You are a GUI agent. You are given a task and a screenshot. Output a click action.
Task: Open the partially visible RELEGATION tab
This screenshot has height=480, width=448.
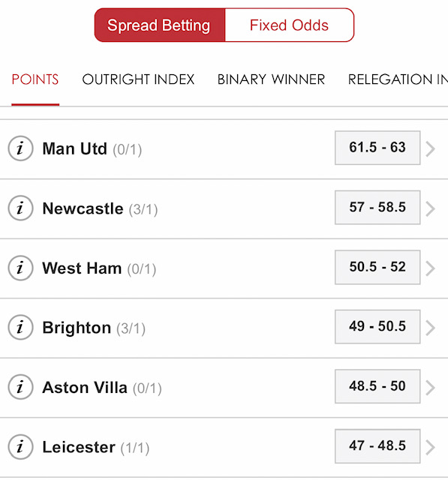tap(398, 79)
